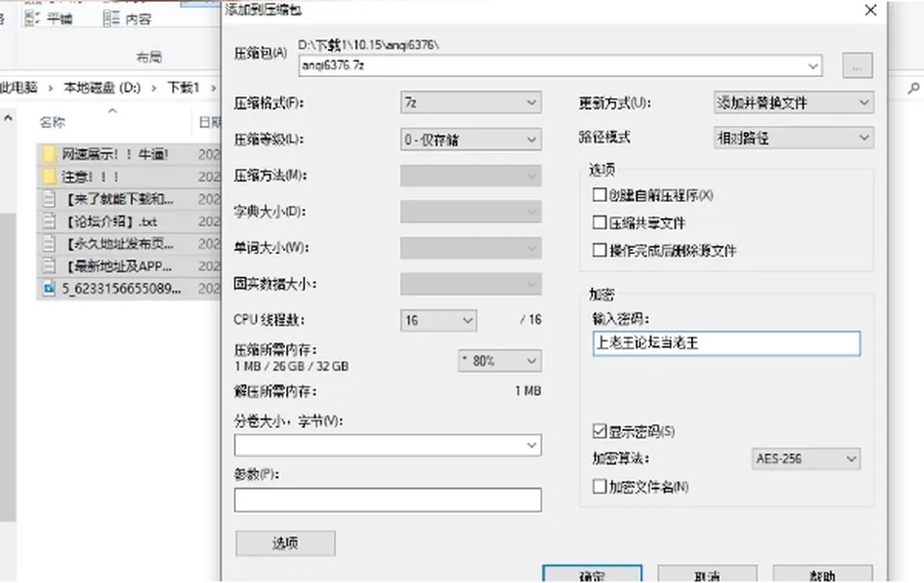Click the folder icon beside 注意！！！
Image resolution: width=924 pixels, height=583 pixels.
point(49,177)
